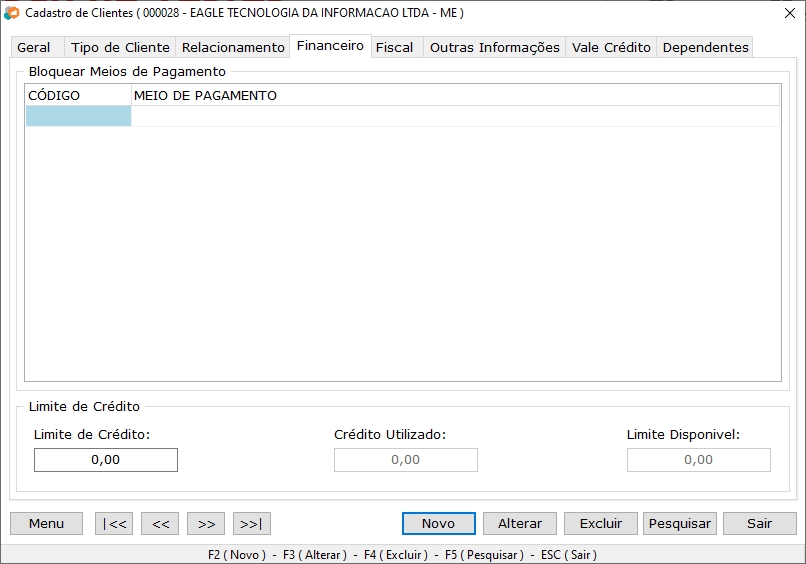Image resolution: width=806 pixels, height=564 pixels.
Task: Select the highlighted CÓDIGO cell in grid
Action: [78, 117]
